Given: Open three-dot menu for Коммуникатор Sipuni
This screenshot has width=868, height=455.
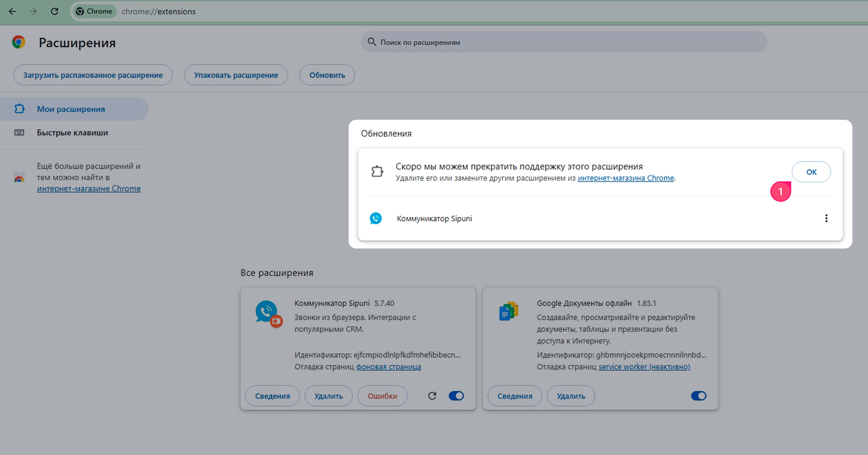Looking at the screenshot, I should [x=826, y=218].
